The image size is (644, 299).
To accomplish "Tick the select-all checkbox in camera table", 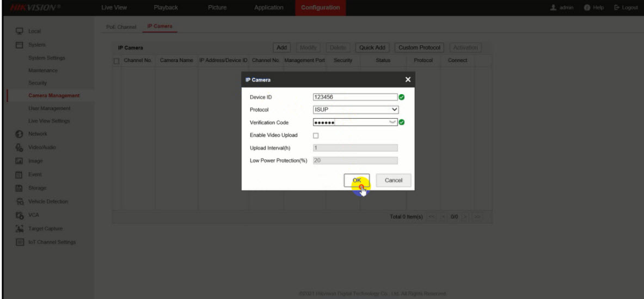I will tap(115, 60).
